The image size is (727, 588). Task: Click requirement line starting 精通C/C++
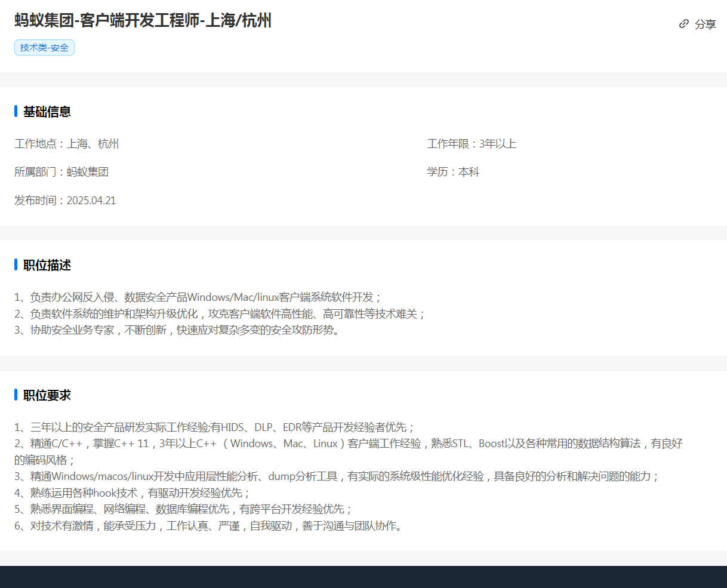(349, 452)
